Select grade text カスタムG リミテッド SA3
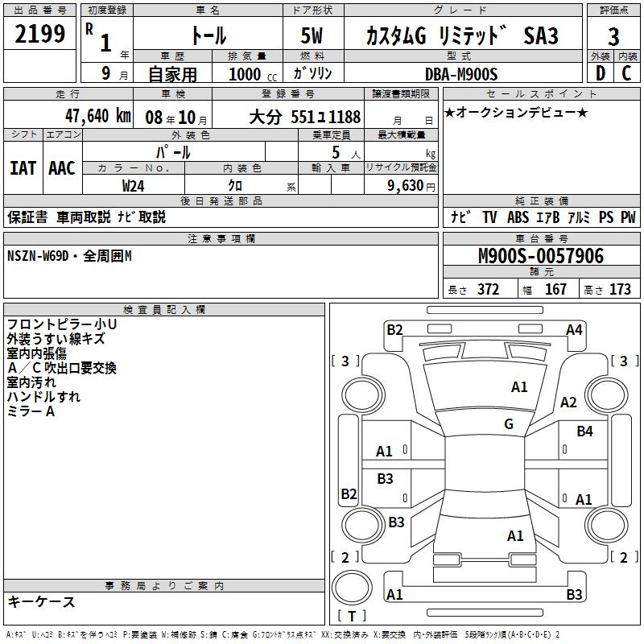This screenshot has height=644, width=644. pyautogui.click(x=462, y=35)
